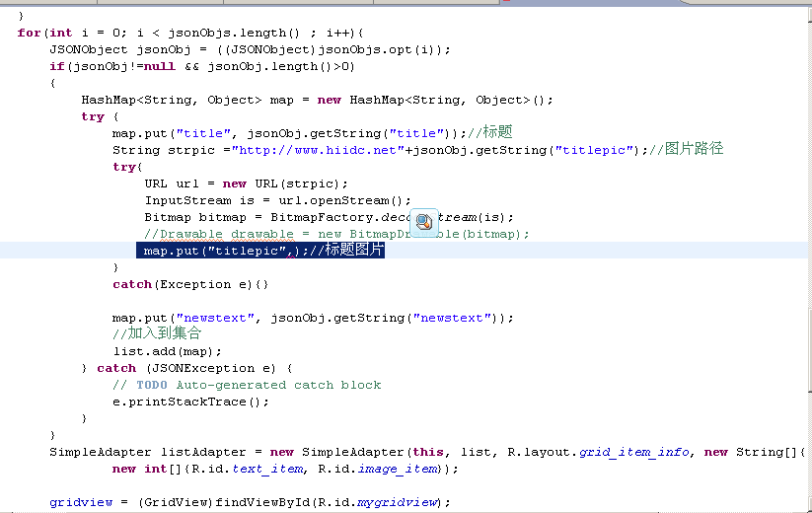
Task: Click the 'URL url = new URL(strpic);' line
Action: pyautogui.click(x=246, y=183)
